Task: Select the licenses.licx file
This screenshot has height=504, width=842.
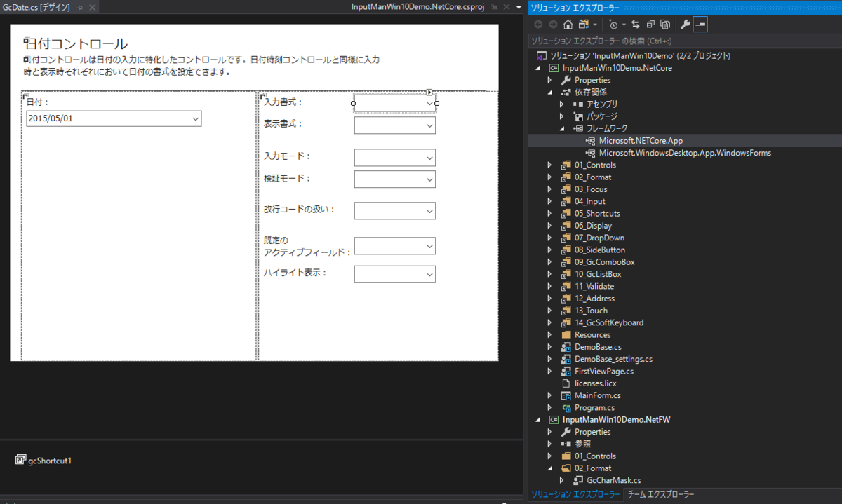Action: click(595, 383)
